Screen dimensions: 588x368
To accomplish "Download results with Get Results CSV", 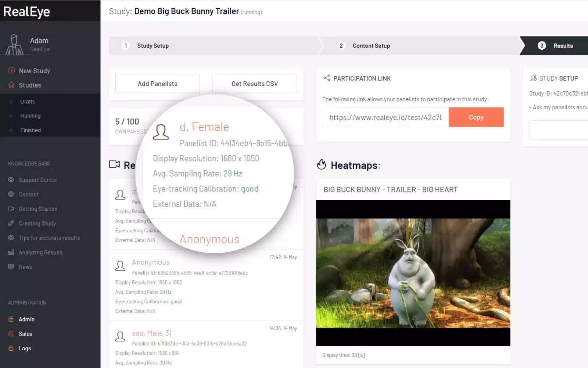I will coord(254,84).
